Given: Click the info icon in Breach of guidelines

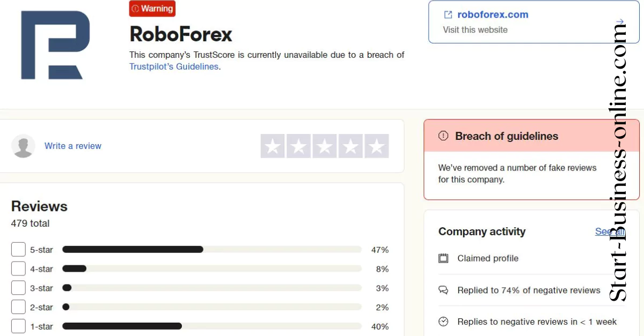Looking at the screenshot, I should 443,136.
